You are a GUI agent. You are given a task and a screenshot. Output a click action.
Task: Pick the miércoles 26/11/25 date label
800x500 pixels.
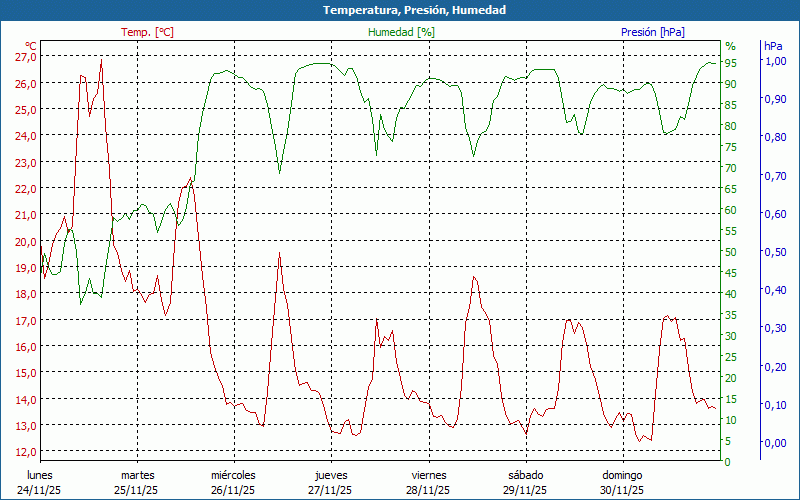click(x=233, y=482)
